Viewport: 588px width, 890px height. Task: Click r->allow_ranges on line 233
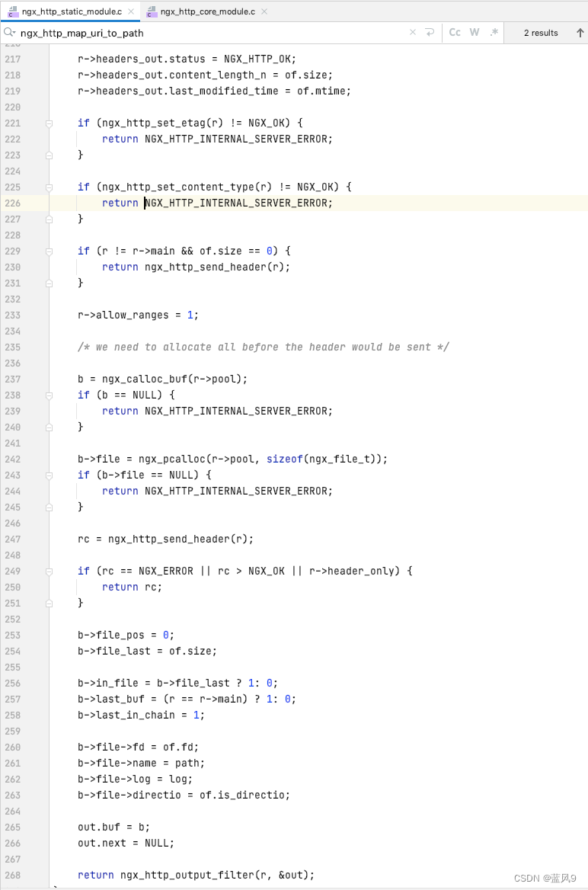(x=123, y=315)
